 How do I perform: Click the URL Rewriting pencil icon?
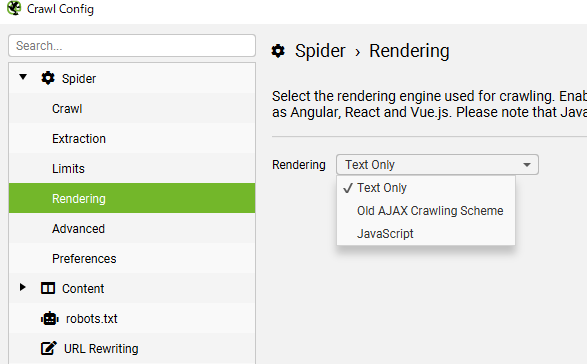click(x=49, y=348)
